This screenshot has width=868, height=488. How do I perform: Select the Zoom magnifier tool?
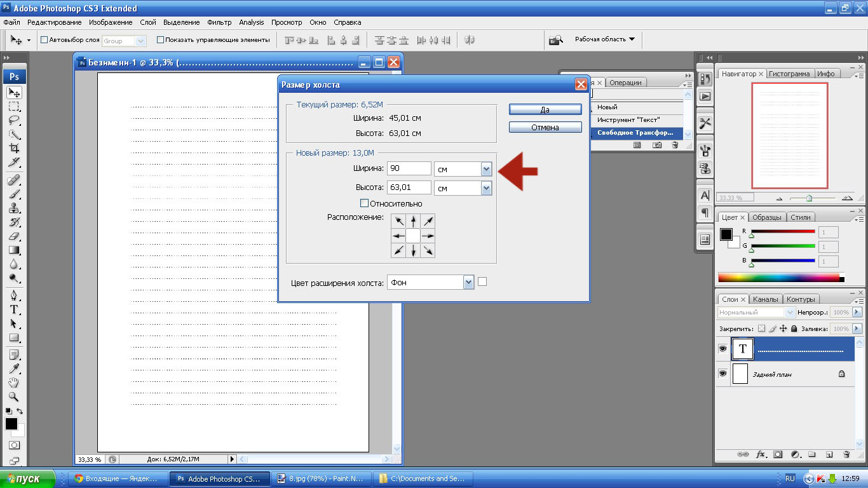click(14, 396)
